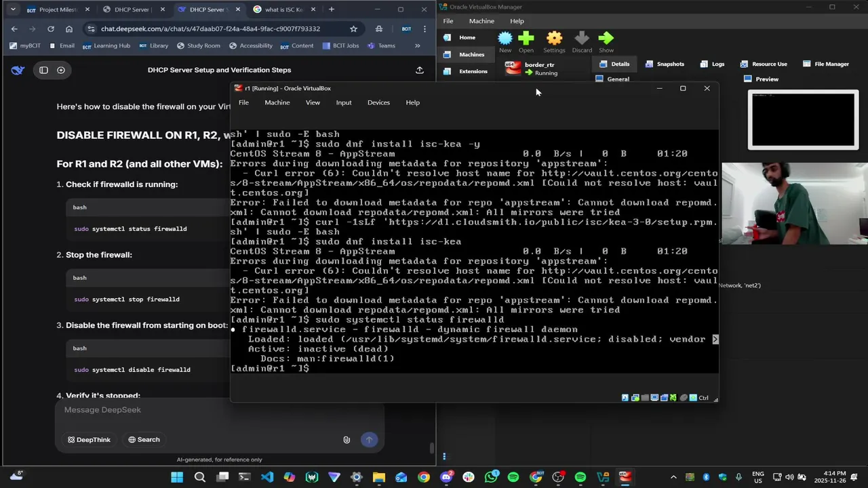Viewport: 868px width, 488px height.
Task: Click the share chat upload icon
Action: pos(420,70)
